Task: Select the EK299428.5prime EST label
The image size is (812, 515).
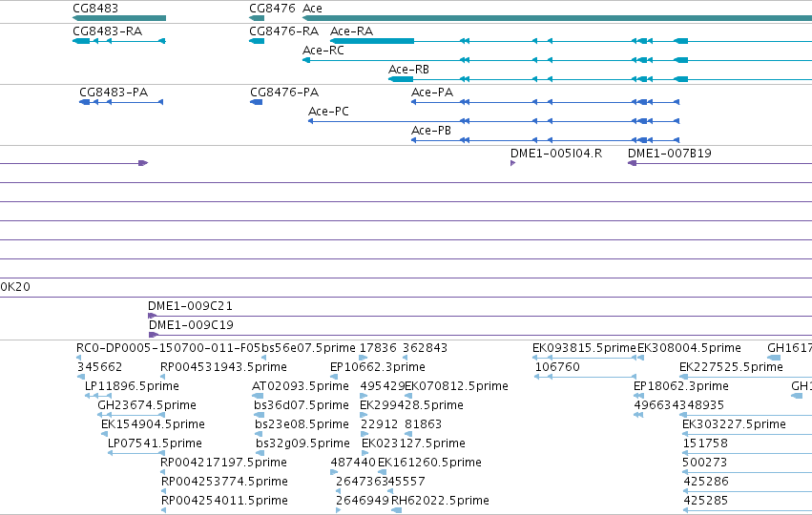Action: pos(411,405)
